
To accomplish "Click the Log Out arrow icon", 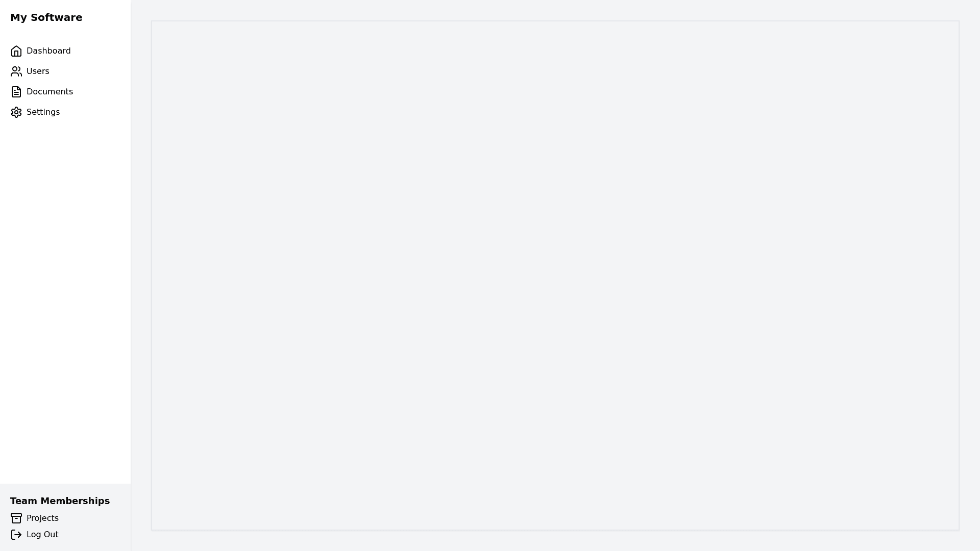I will (x=16, y=535).
